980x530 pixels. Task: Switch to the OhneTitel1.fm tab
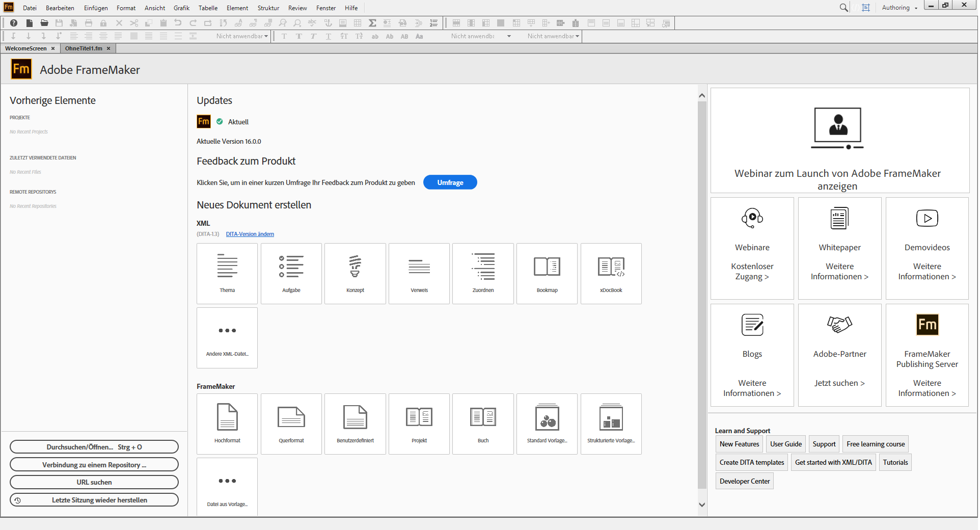pos(84,48)
